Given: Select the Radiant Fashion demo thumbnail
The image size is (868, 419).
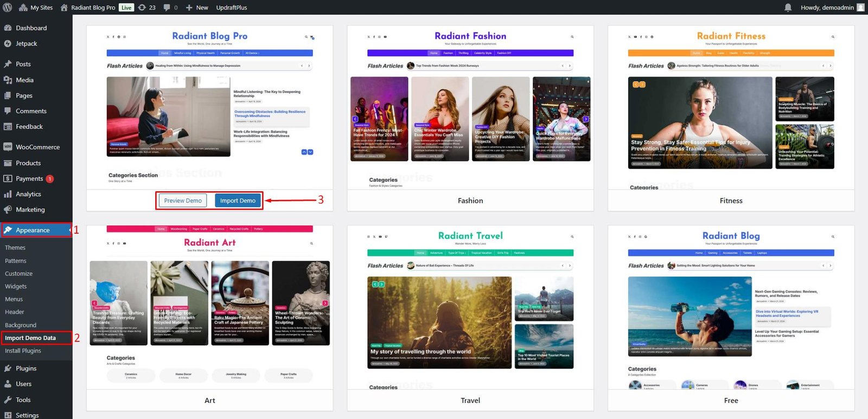Looking at the screenshot, I should pos(470,107).
